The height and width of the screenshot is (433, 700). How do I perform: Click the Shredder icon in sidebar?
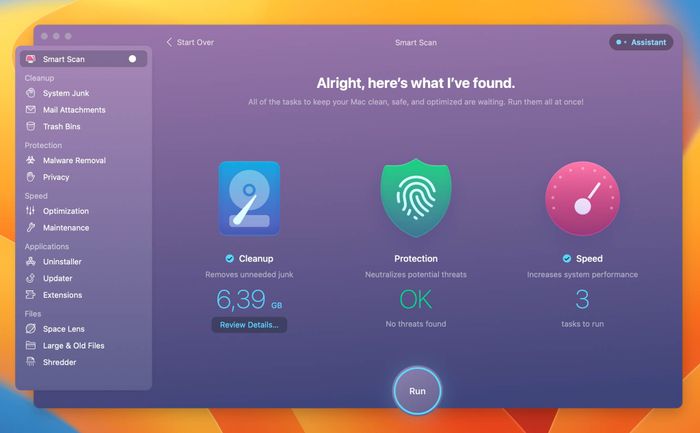(x=30, y=362)
